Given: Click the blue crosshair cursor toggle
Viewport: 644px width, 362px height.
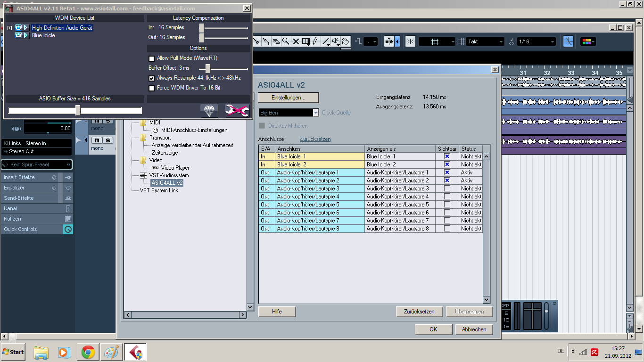Looking at the screenshot, I should pyautogui.click(x=569, y=41).
